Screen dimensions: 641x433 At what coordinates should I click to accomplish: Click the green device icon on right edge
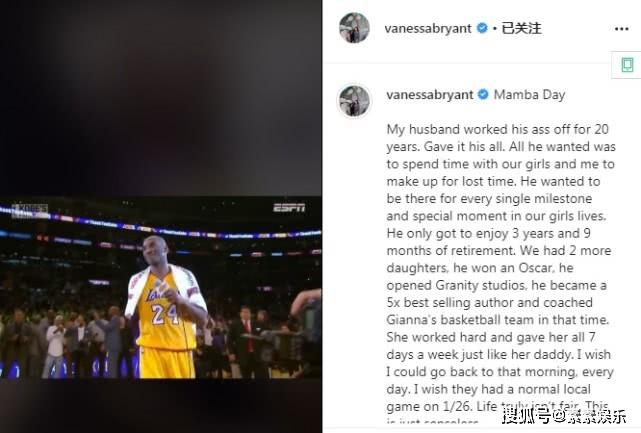pyautogui.click(x=627, y=65)
